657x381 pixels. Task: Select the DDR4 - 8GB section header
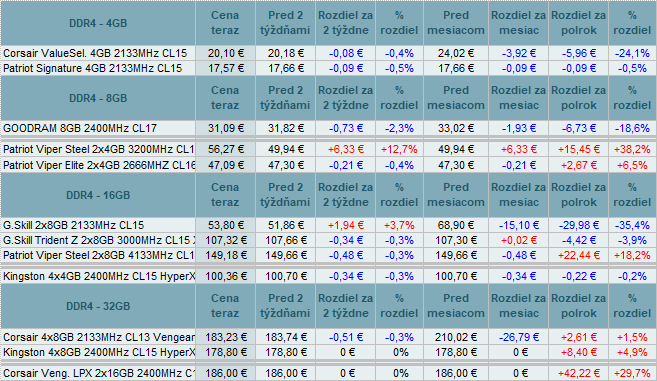[x=98, y=98]
